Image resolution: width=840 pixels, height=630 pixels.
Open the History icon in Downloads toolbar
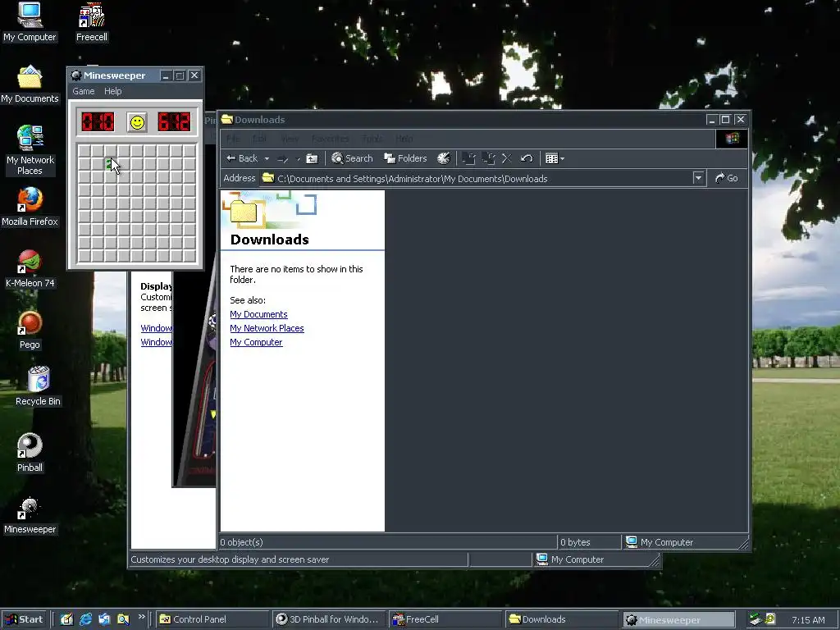click(x=444, y=158)
